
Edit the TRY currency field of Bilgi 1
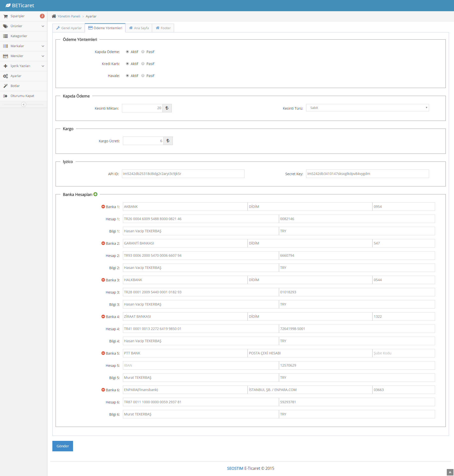coord(357,231)
